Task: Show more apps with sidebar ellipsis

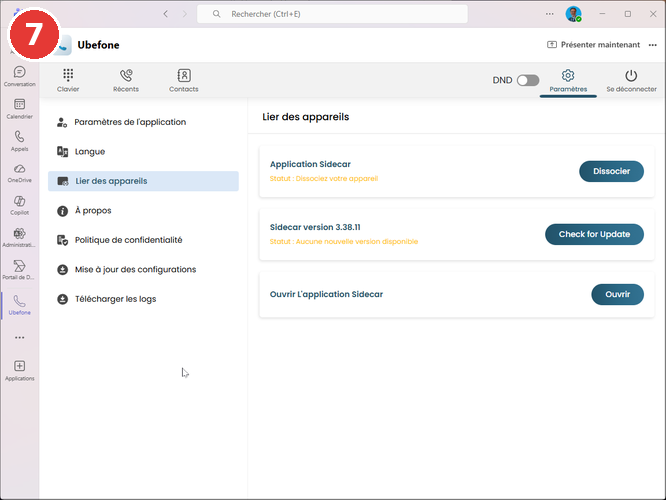Action: (20, 338)
